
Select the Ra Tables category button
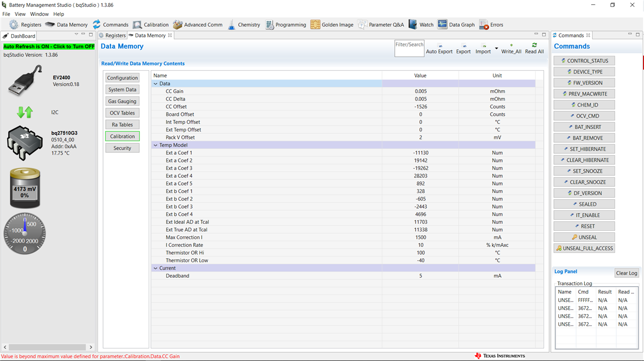123,125
